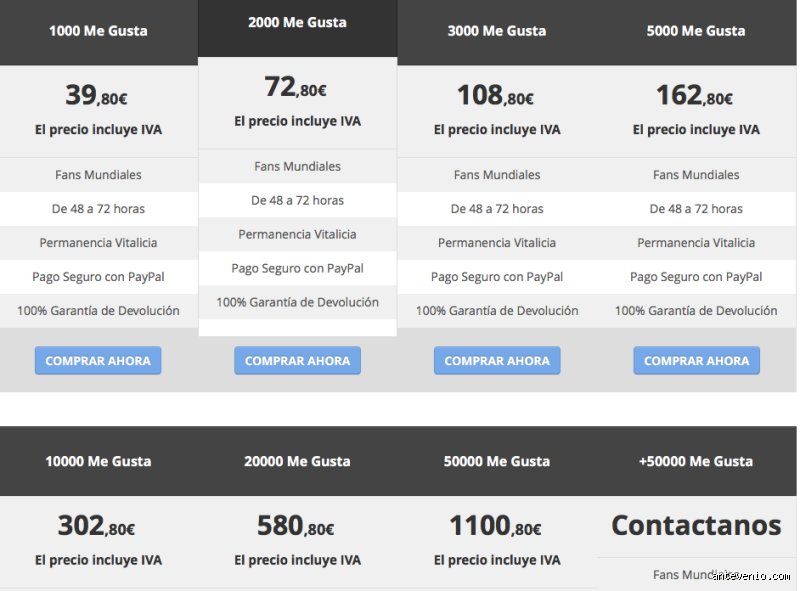
Task: Click 'Pago Seguro con PayPal' in 1000 plan
Action: coord(98,277)
